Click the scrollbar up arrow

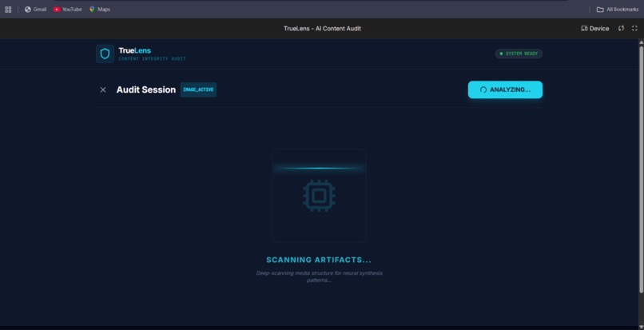point(641,42)
